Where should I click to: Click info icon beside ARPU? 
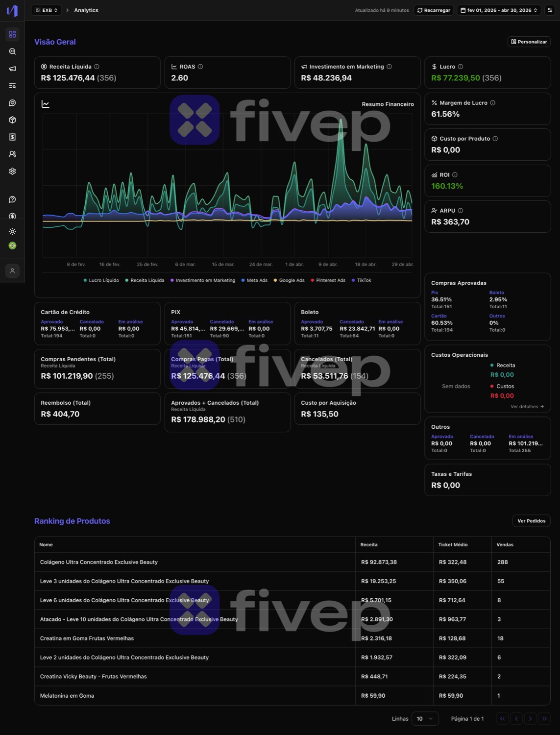pyautogui.click(x=461, y=211)
